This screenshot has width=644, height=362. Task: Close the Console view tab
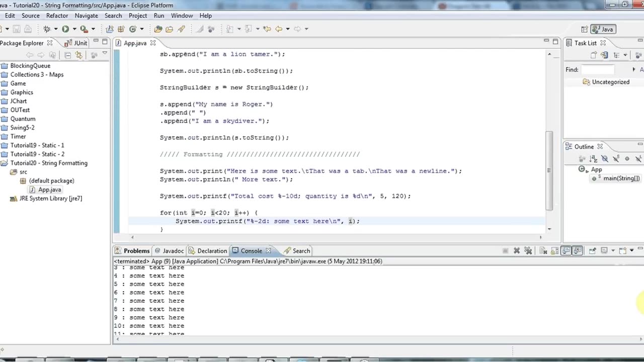coord(268,251)
